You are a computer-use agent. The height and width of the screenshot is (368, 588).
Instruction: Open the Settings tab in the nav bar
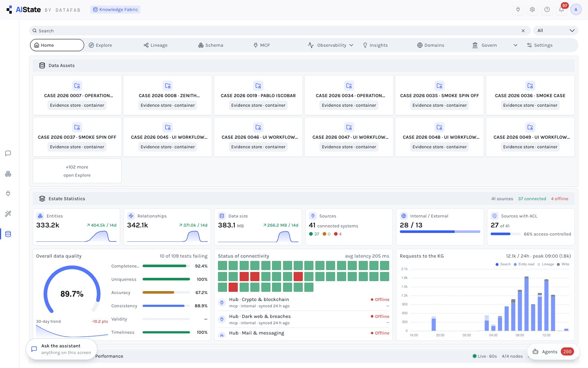click(539, 45)
